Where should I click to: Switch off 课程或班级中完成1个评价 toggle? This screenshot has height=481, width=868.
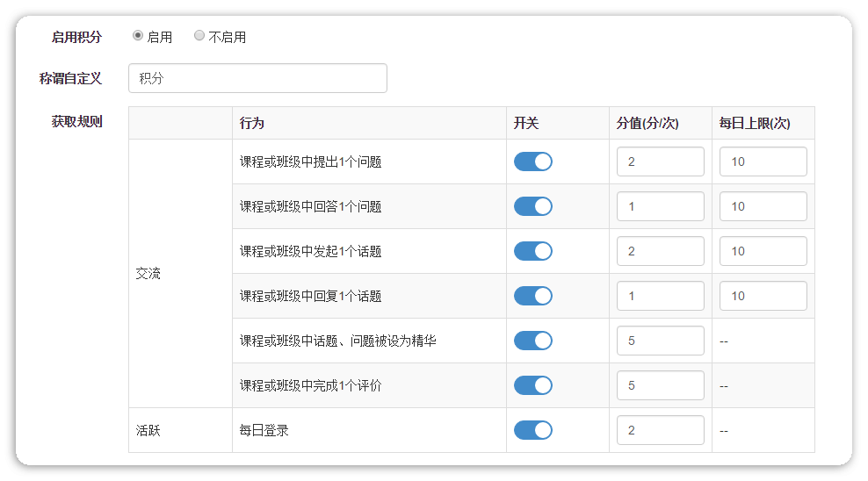click(x=533, y=385)
